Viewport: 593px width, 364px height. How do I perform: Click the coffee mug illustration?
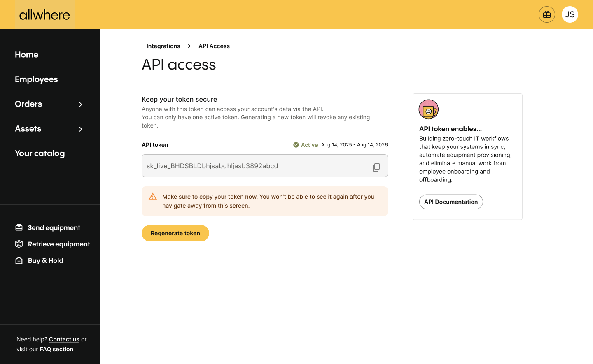click(429, 109)
